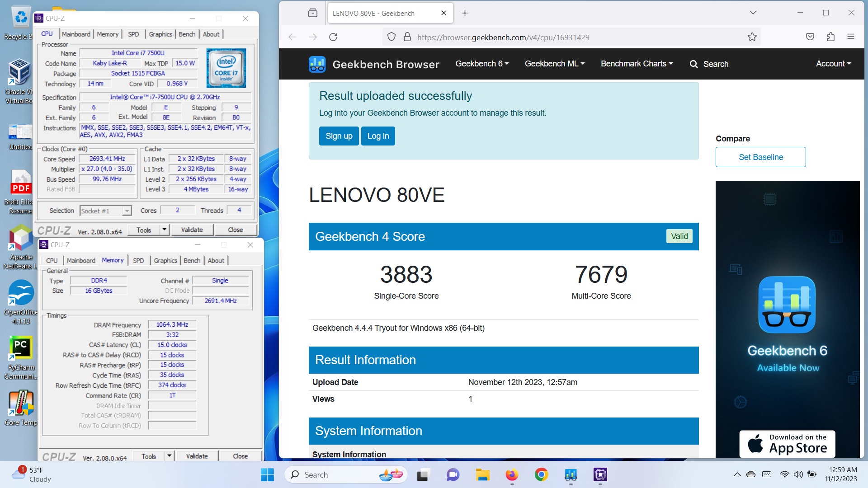Click the shield tracking protection icon
Screen dimensions: 868x488
click(x=392, y=37)
